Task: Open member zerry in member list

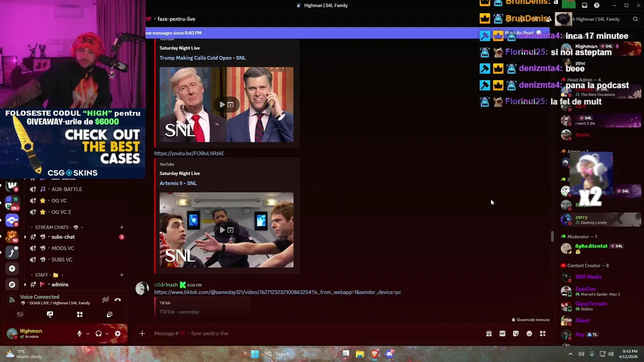Action: point(601,220)
